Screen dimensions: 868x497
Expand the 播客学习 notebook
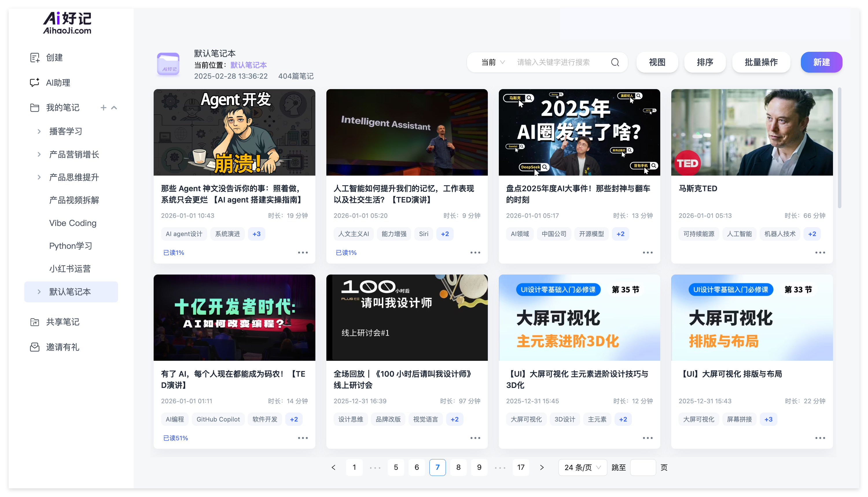[x=39, y=131]
